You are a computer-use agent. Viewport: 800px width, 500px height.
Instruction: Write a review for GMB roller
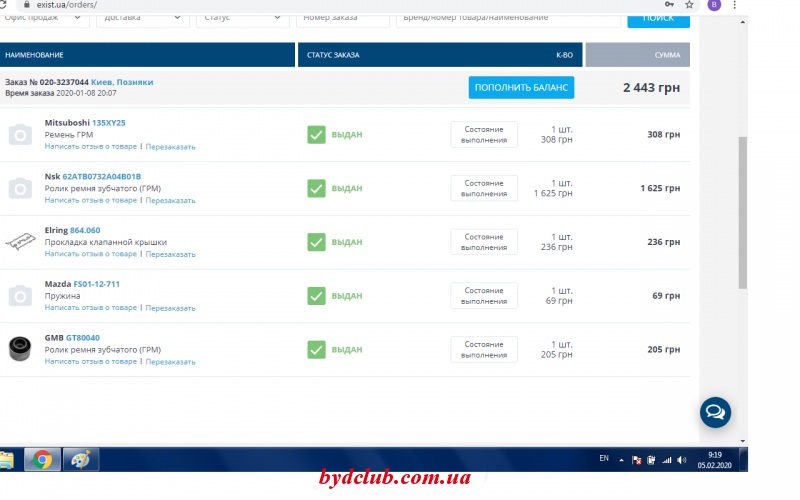(91, 361)
